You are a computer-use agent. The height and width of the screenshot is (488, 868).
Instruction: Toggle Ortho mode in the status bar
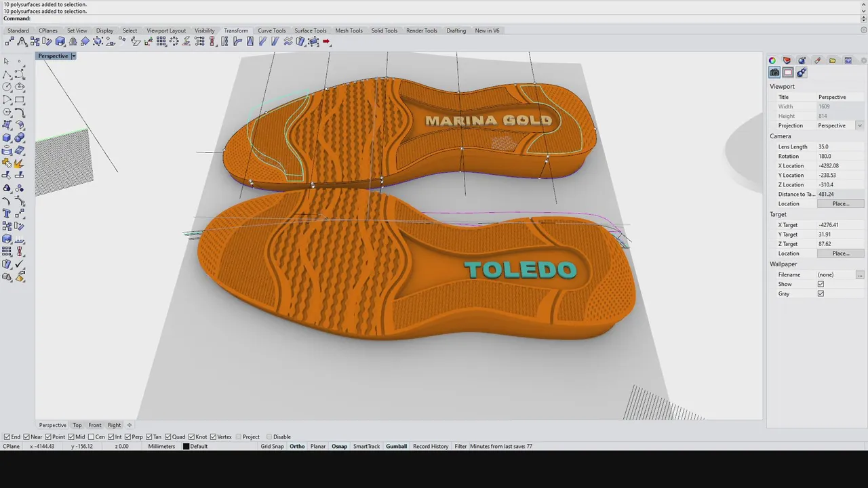point(297,446)
